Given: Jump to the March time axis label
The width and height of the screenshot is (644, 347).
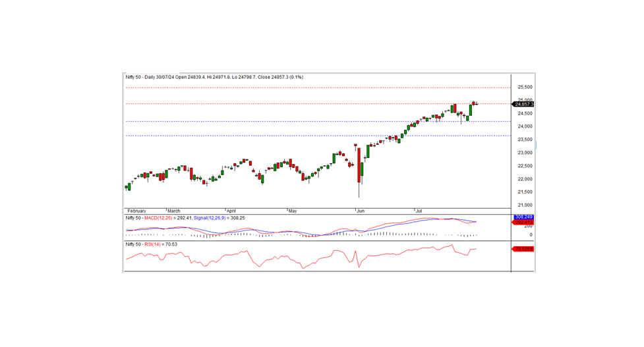Looking at the screenshot, I should pos(173,211).
